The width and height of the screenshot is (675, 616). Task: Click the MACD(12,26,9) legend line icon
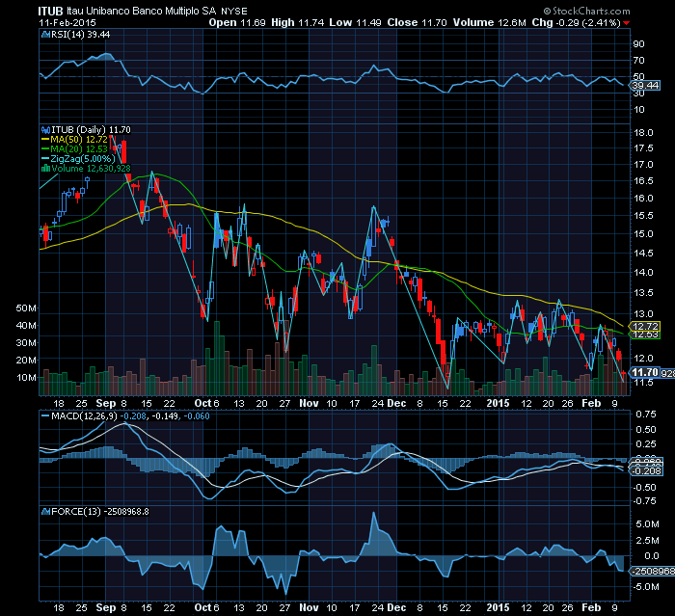[x=45, y=416]
